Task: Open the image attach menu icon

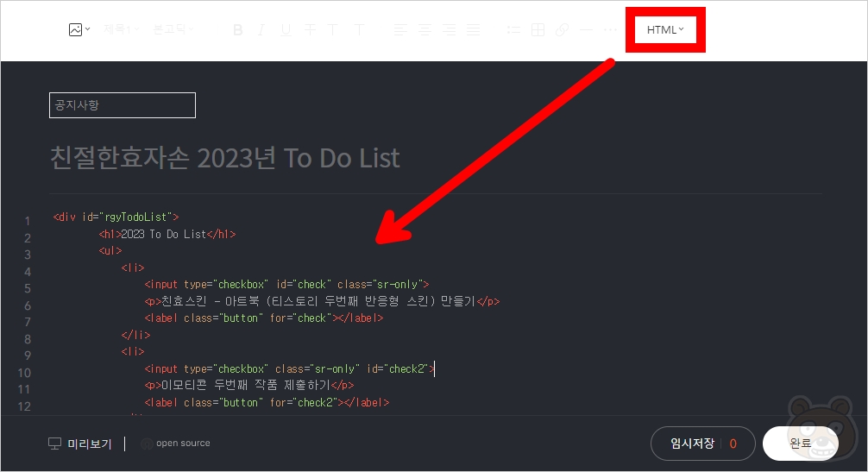Action: pos(79,29)
